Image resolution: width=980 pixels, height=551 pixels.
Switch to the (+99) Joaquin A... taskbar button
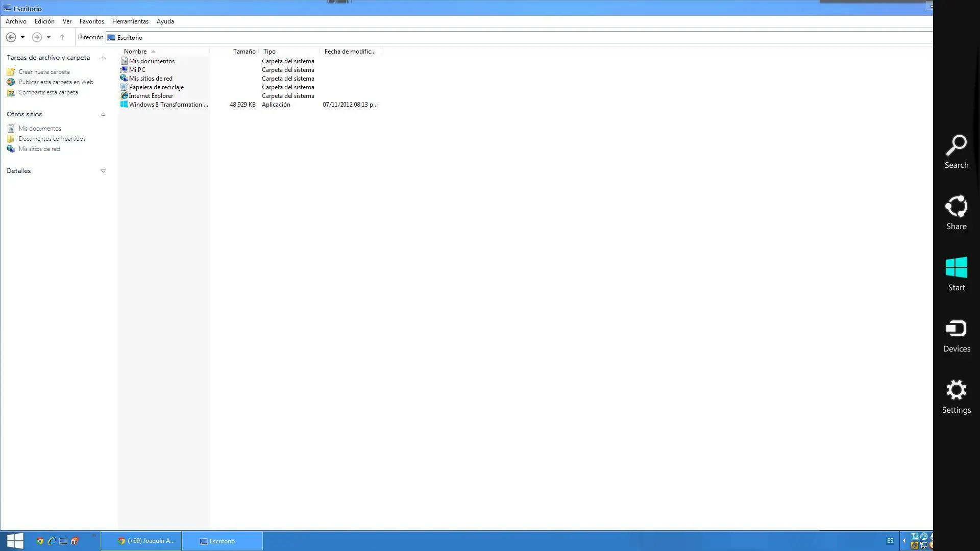[141, 541]
